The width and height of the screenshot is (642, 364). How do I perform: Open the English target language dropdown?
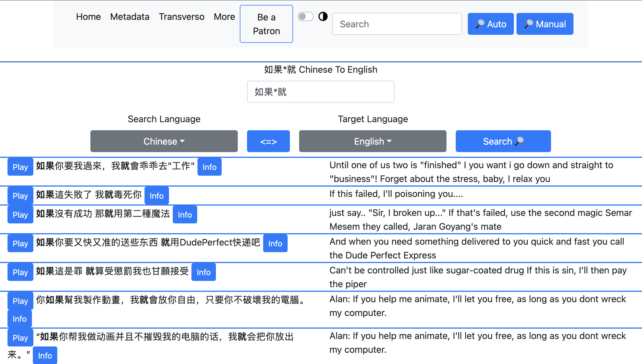tap(373, 141)
